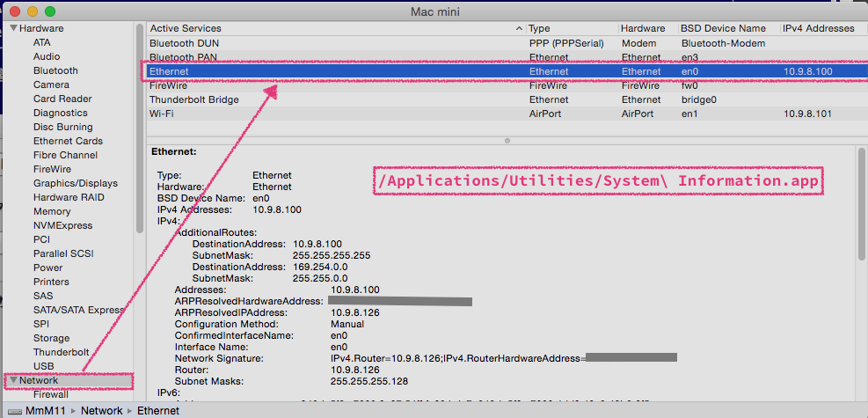Click the bridge0 device name cell
Image resolution: width=868 pixels, height=418 pixels.
click(x=698, y=99)
